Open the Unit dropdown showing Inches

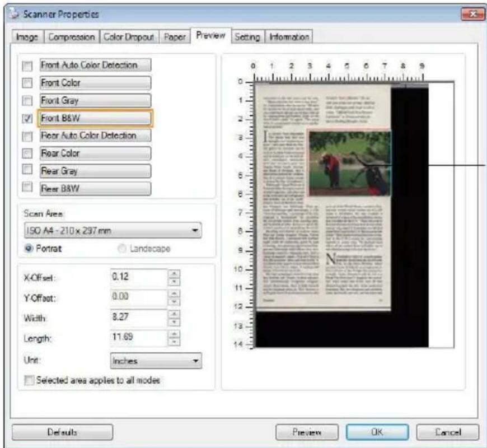(x=156, y=361)
